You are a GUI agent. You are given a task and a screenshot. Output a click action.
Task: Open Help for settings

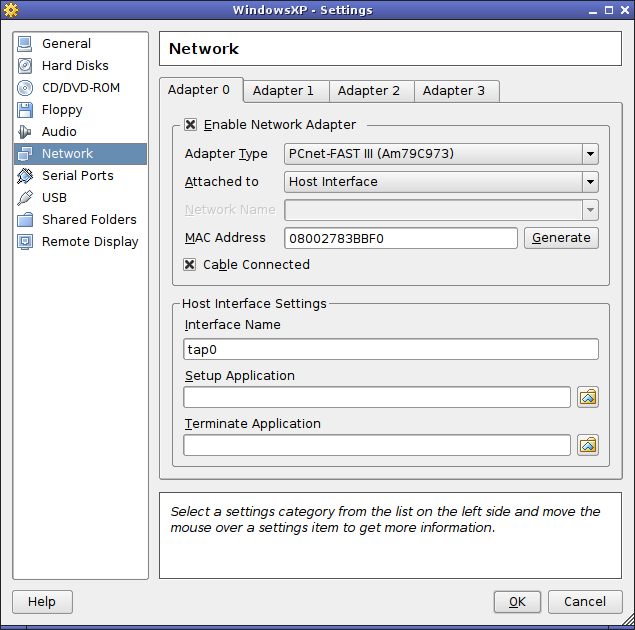coord(42,602)
